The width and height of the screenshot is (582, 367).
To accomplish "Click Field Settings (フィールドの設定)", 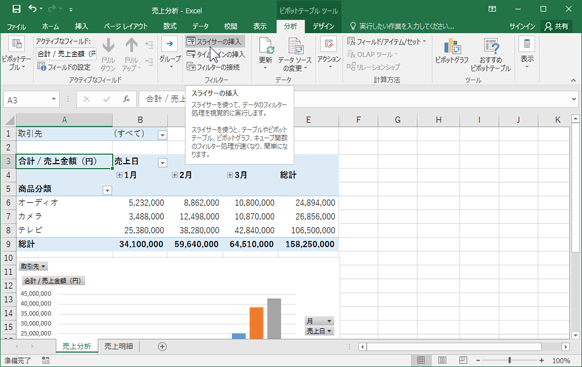I will 64,67.
